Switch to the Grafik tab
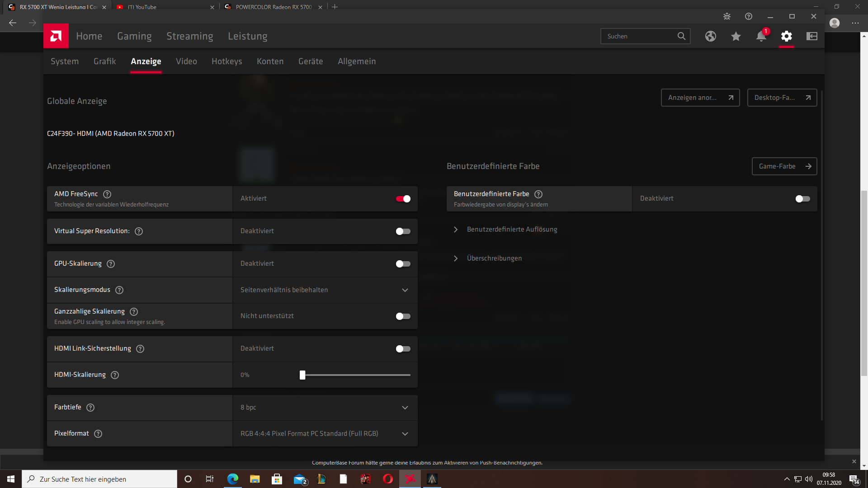Screen dimensions: 868x488 (104, 61)
